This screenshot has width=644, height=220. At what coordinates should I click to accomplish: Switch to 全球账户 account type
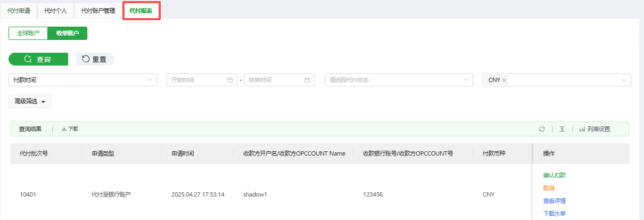click(28, 33)
